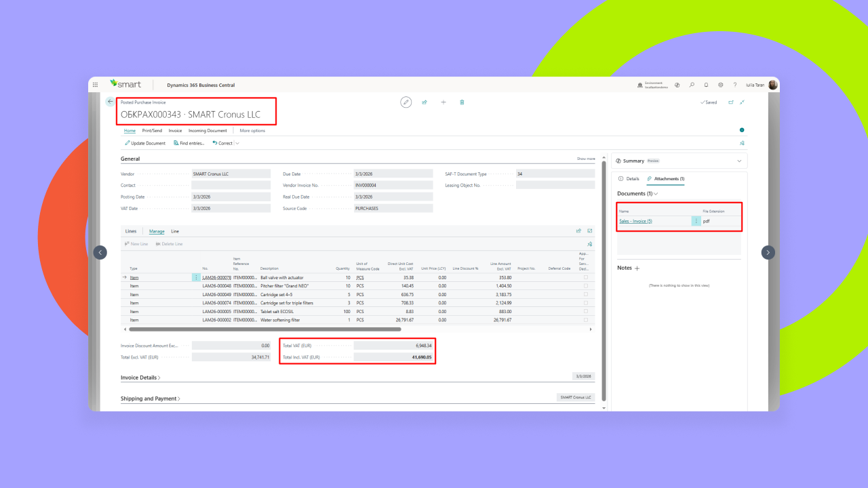Image resolution: width=868 pixels, height=488 pixels.
Task: Click the Update Document button
Action: (x=145, y=143)
